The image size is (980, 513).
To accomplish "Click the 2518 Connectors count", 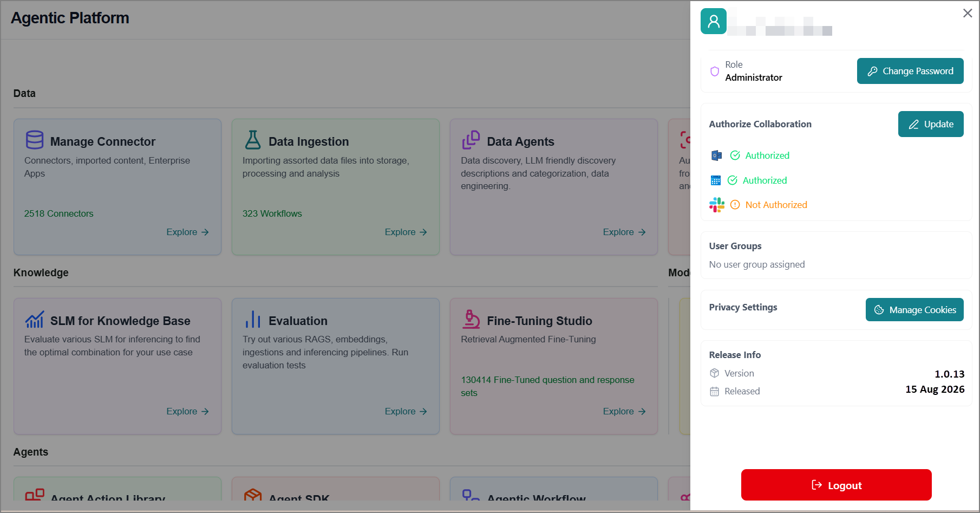I will click(x=58, y=213).
